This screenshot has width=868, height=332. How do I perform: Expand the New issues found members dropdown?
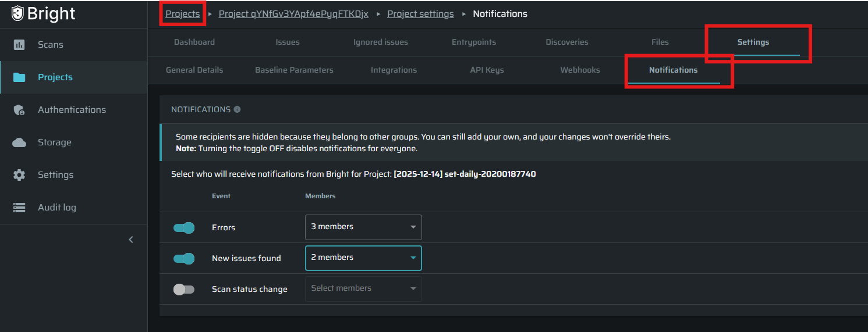click(x=363, y=258)
